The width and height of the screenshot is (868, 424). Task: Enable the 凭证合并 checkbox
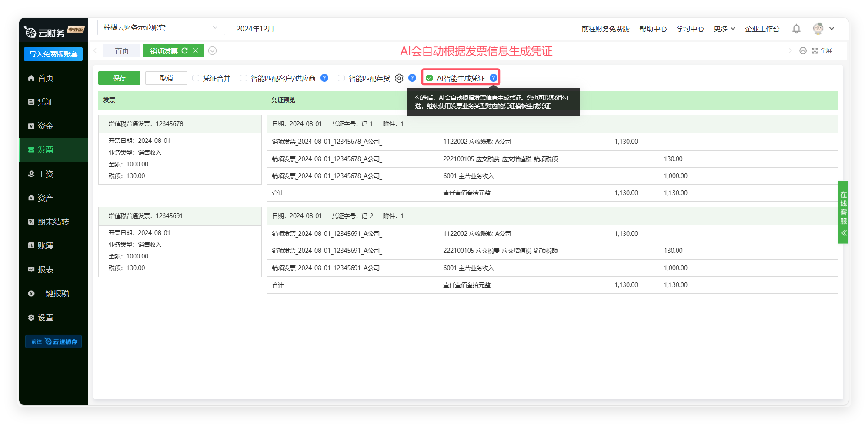click(196, 78)
